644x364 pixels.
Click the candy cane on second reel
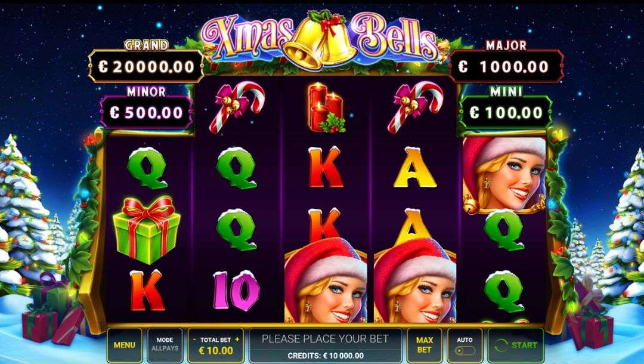[x=237, y=107]
